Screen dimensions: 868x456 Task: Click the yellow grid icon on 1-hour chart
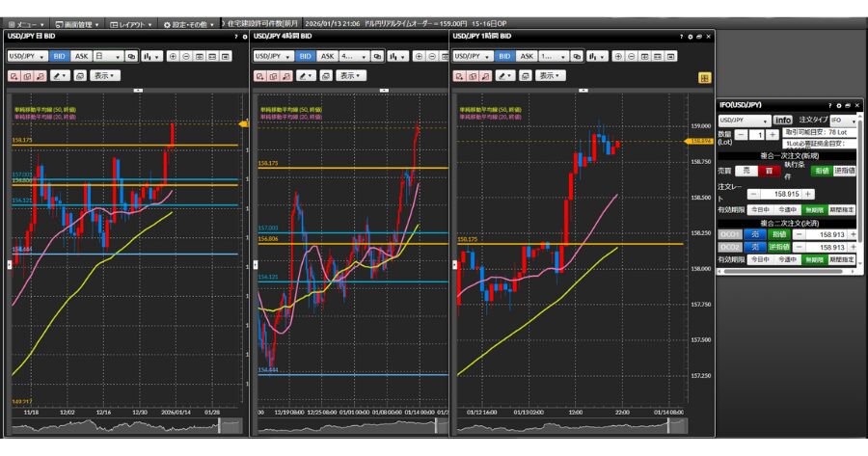(x=705, y=76)
